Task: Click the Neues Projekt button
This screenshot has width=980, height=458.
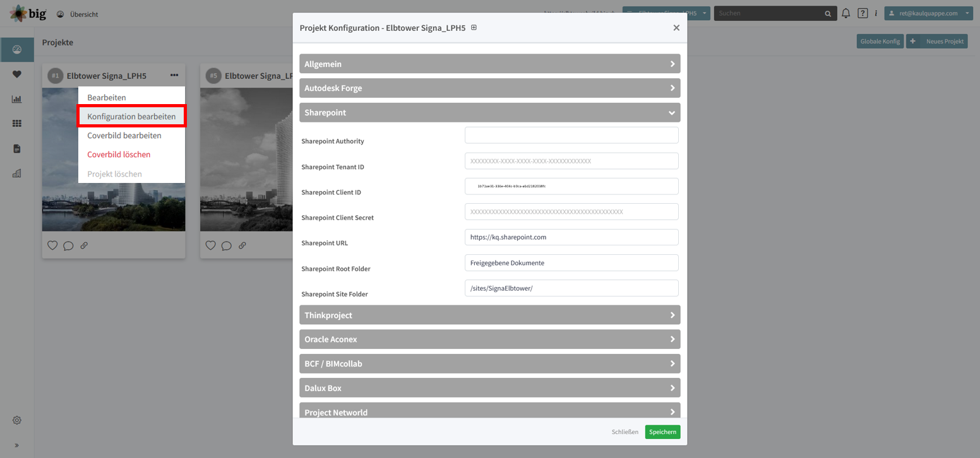Action: point(937,41)
